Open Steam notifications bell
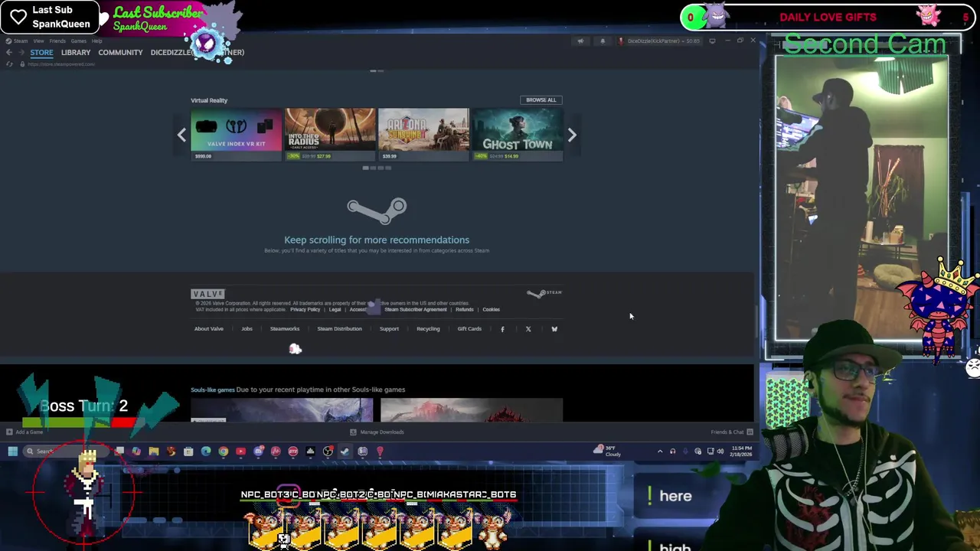980x551 pixels. click(x=603, y=41)
